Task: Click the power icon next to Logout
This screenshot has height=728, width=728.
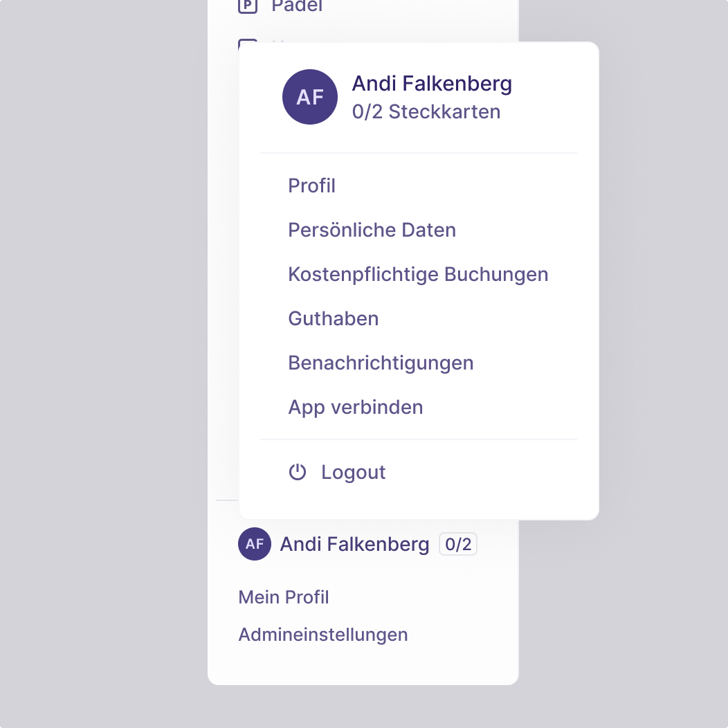Action: [x=297, y=472]
